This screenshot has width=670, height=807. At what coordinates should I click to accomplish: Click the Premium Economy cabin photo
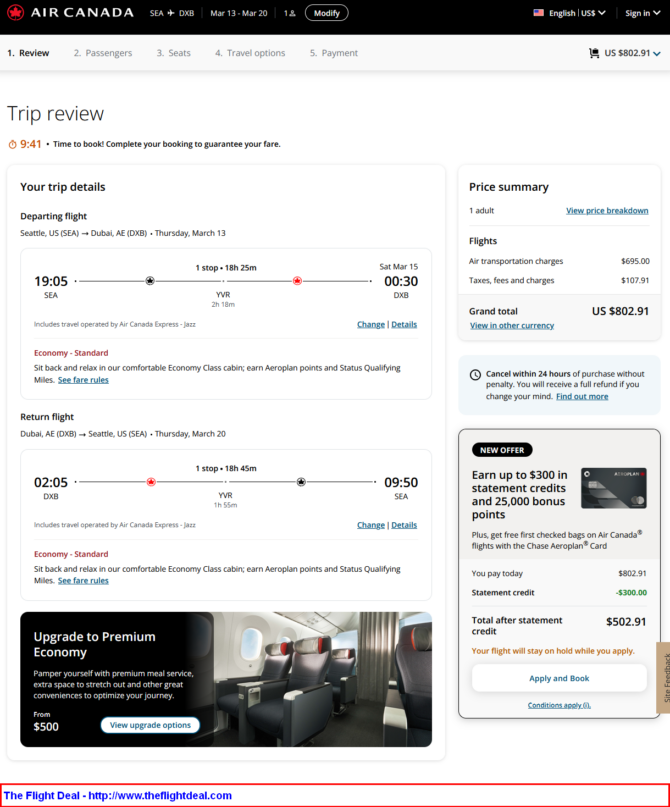(323, 679)
